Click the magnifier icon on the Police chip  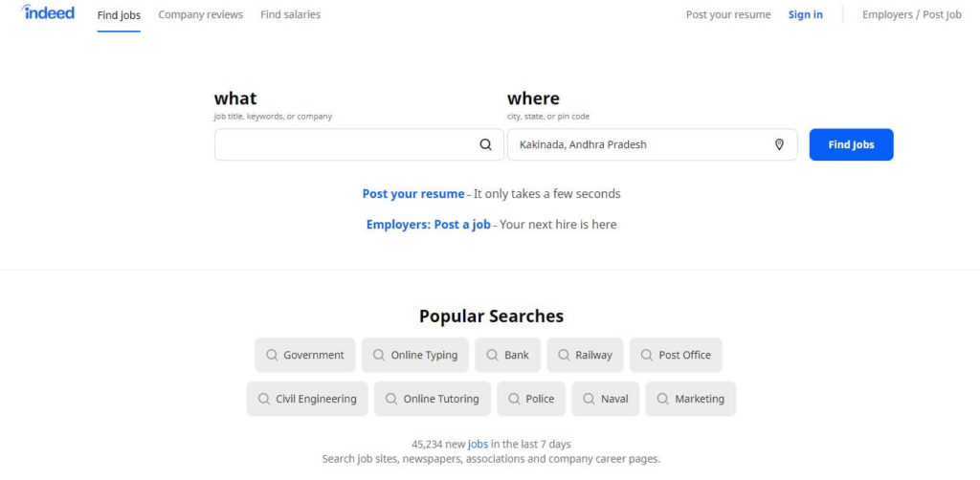(514, 398)
